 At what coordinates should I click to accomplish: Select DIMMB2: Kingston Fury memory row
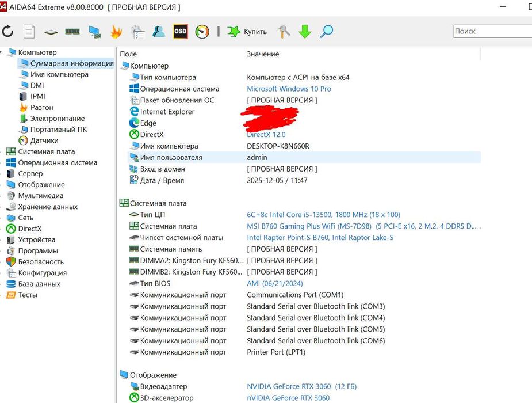click(x=304, y=272)
